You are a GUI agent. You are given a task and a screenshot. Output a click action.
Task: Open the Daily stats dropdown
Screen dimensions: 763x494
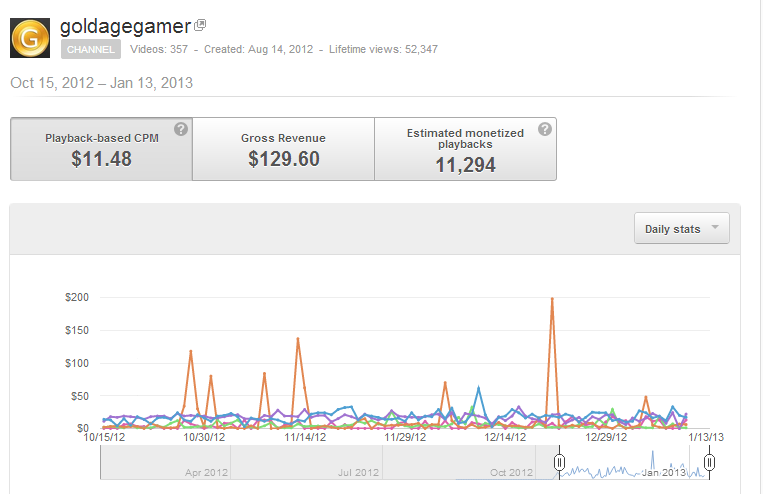click(x=682, y=228)
